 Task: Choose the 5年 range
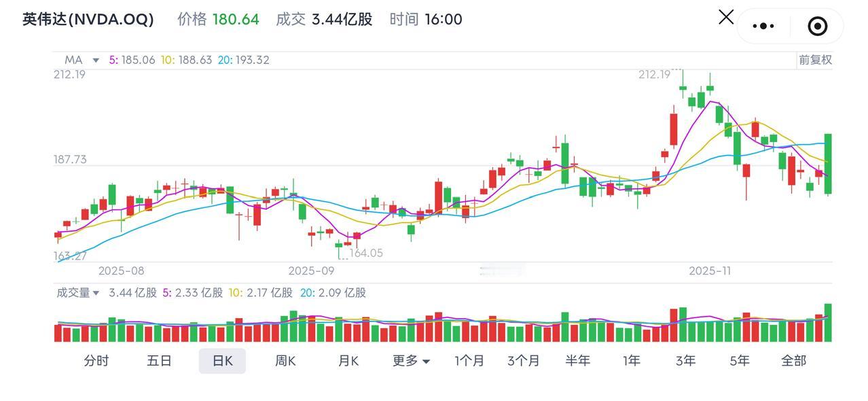740,361
